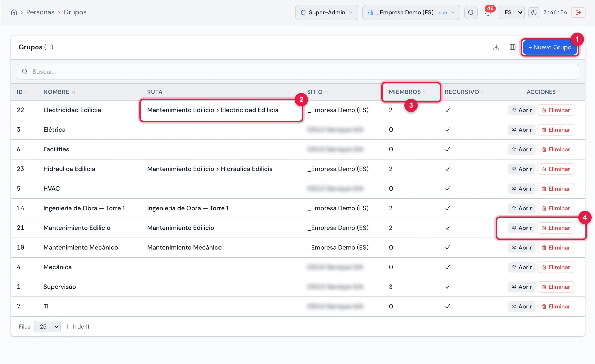Click the 2:46:04 clock display

[555, 12]
